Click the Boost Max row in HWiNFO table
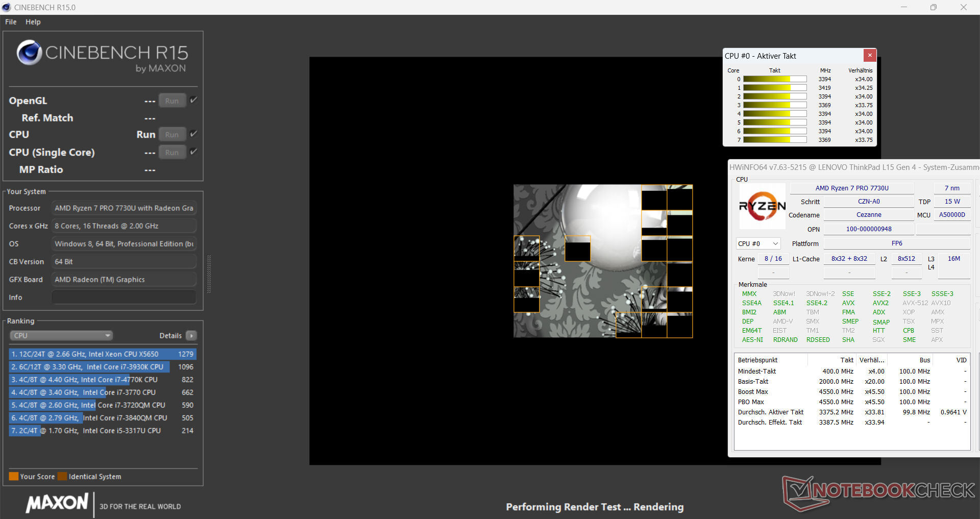 852,392
